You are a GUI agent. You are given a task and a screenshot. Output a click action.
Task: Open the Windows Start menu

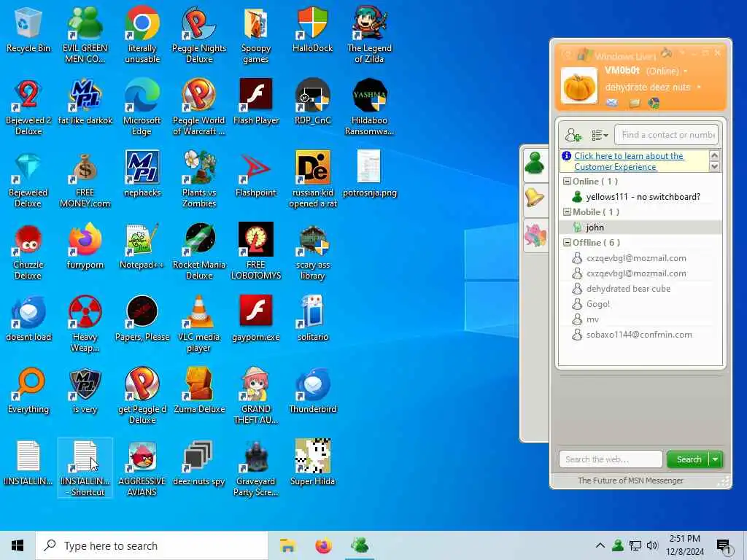pos(18,545)
